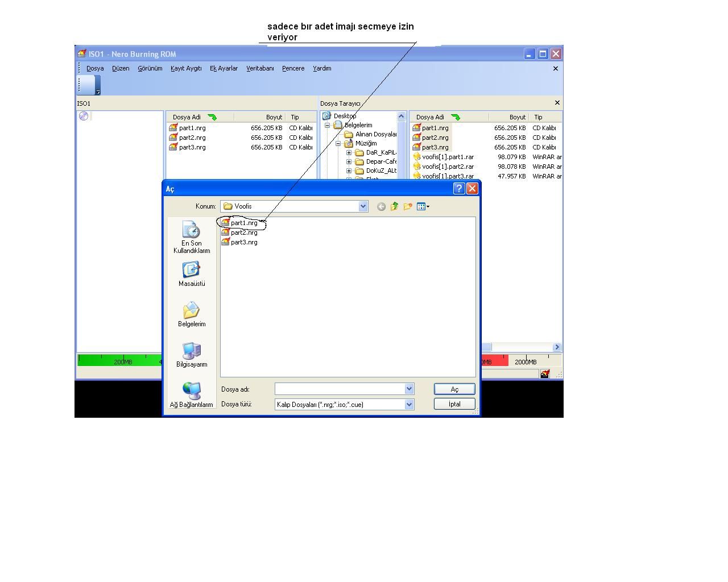Collapse the Müziğim tree node
The width and height of the screenshot is (728, 582).
(338, 143)
